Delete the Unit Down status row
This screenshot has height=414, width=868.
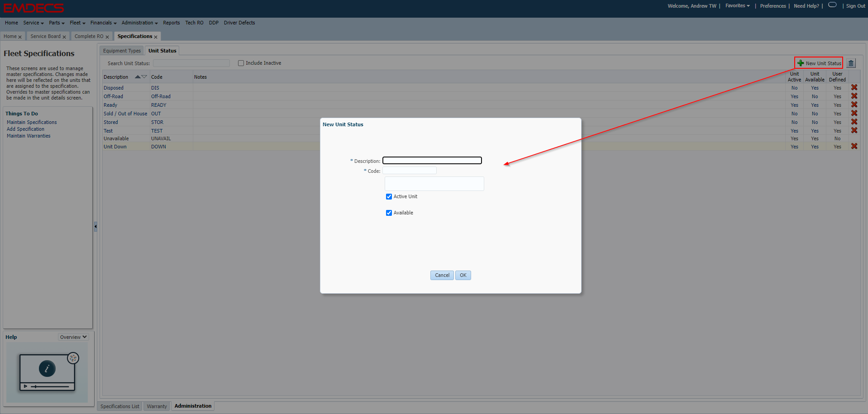tap(854, 146)
